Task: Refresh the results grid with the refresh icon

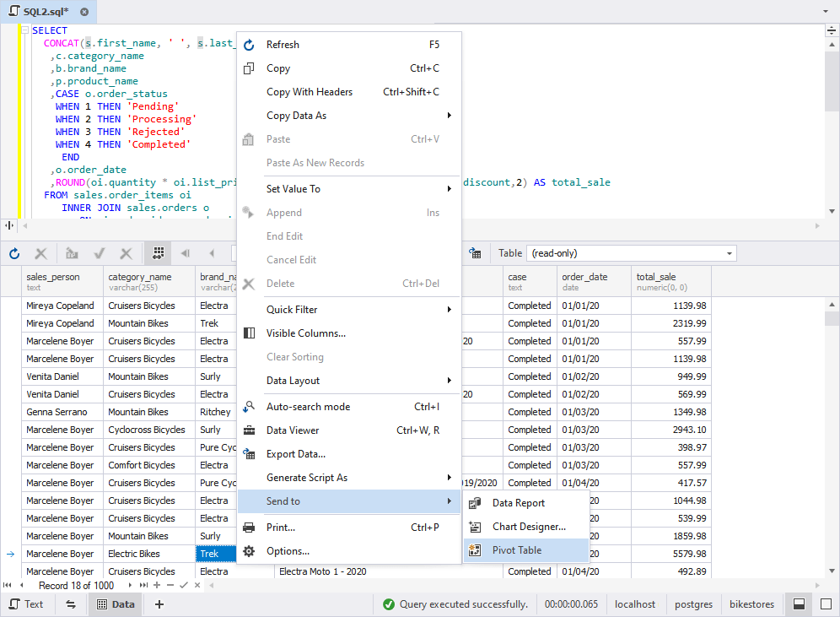Action: click(14, 253)
